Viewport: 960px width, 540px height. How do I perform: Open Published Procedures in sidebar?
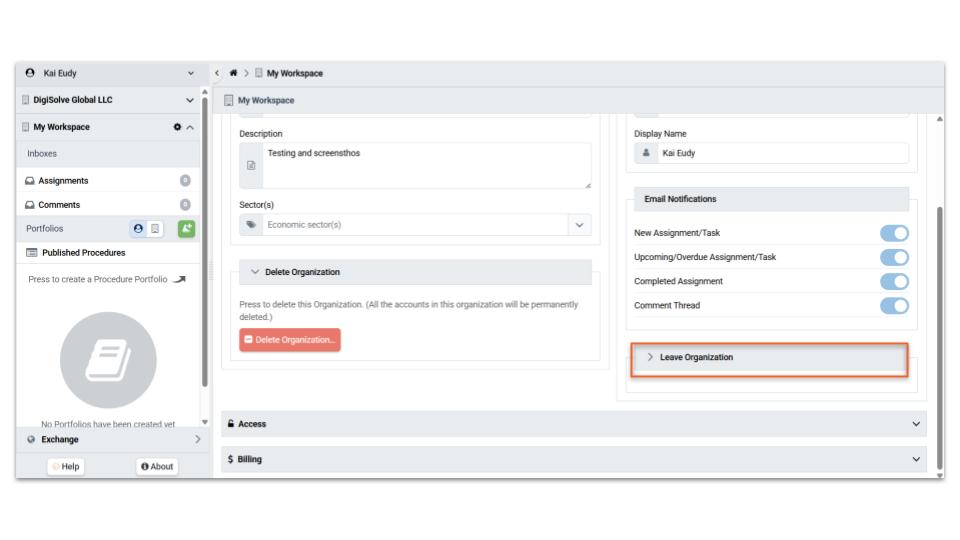tap(83, 253)
